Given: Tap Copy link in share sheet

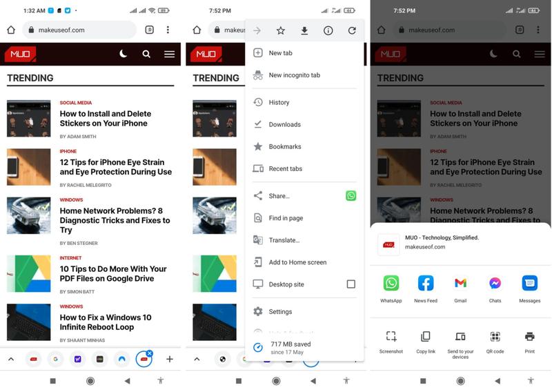Looking at the screenshot, I should (426, 342).
